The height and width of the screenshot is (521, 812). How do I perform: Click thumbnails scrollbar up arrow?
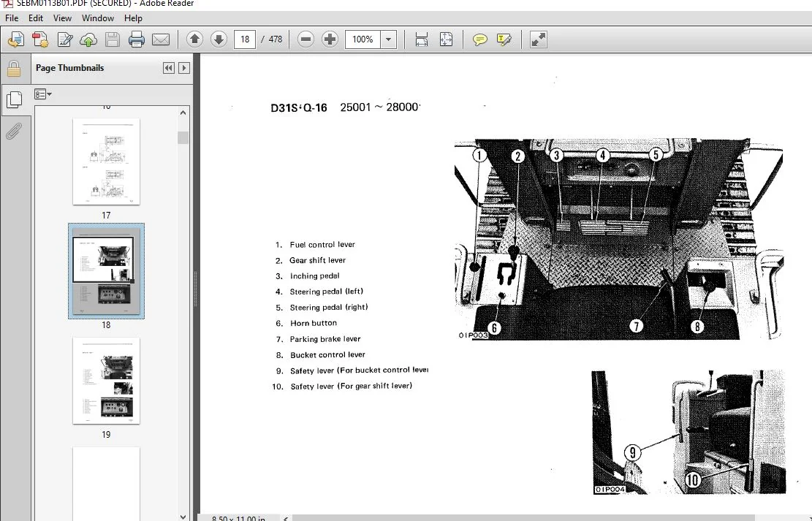[x=183, y=113]
